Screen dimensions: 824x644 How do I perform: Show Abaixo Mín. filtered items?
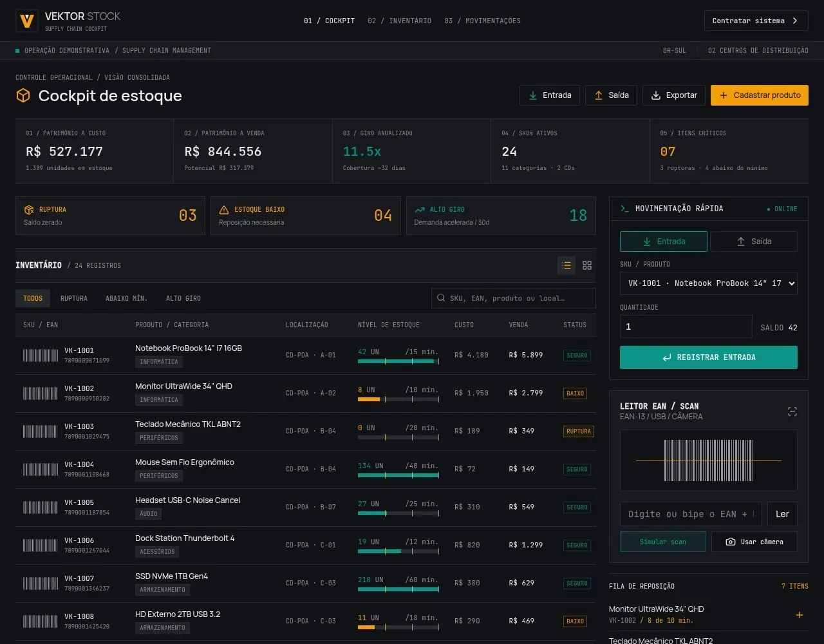coord(127,298)
